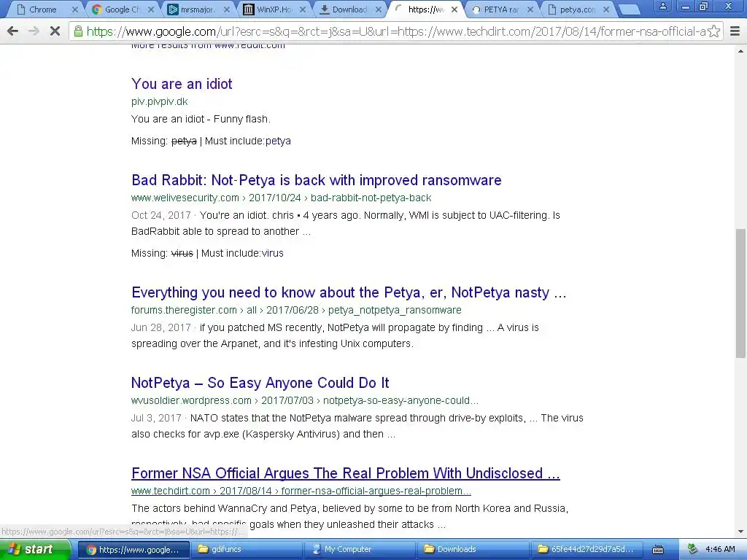Go back using the browser back arrow
The width and height of the screenshot is (747, 560).
coord(13,31)
